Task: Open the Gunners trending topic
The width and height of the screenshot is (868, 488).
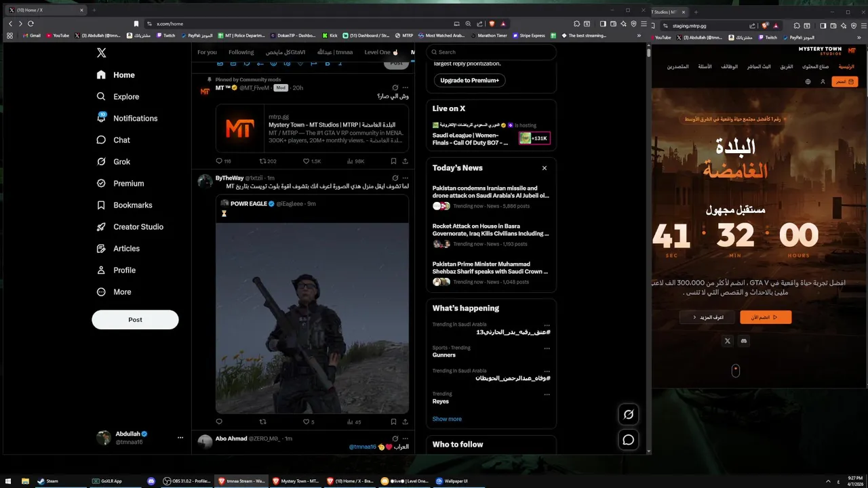Action: tap(444, 355)
